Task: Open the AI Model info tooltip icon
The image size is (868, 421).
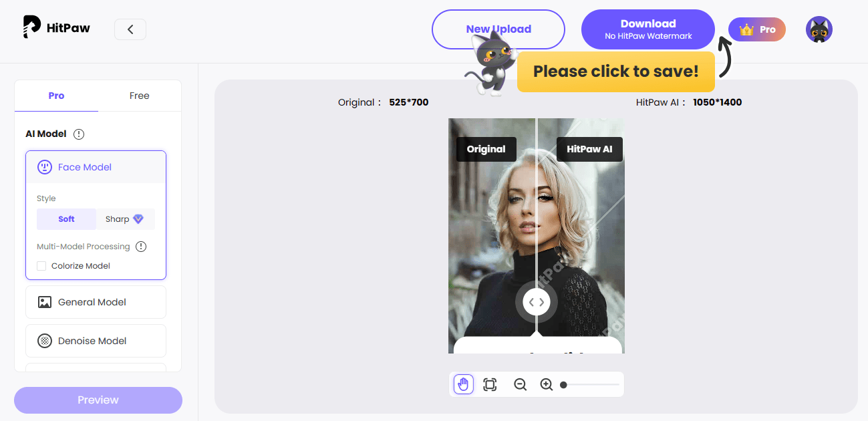Action: click(79, 134)
